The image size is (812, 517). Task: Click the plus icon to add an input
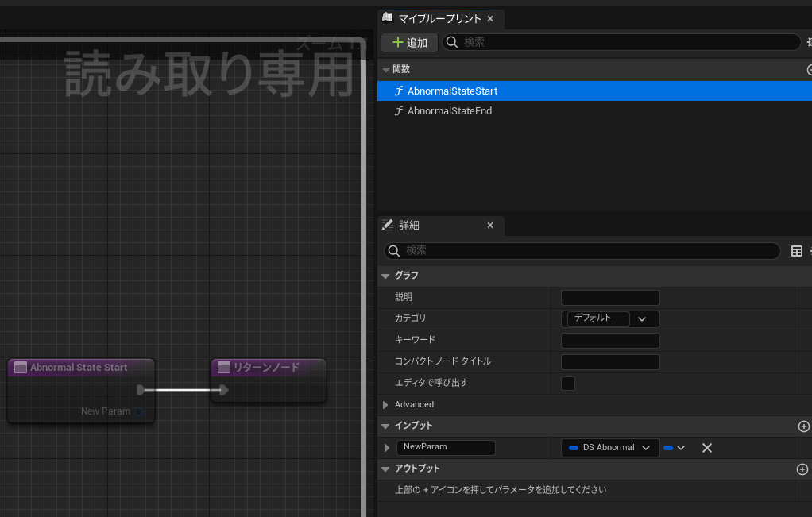point(803,426)
